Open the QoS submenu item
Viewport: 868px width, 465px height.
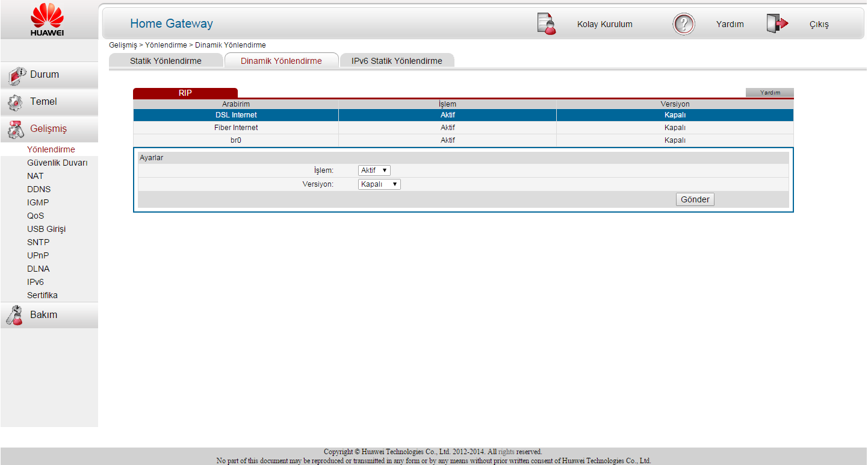point(36,216)
